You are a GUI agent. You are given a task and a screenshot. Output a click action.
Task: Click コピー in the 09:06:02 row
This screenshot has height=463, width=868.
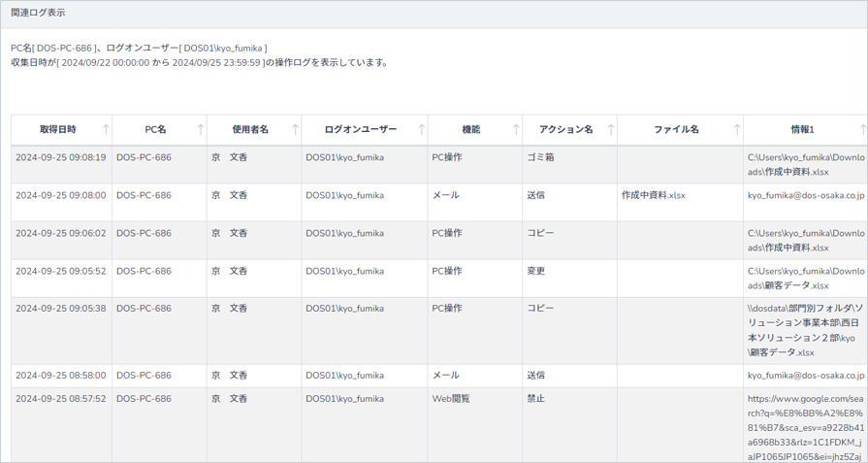pyautogui.click(x=540, y=233)
